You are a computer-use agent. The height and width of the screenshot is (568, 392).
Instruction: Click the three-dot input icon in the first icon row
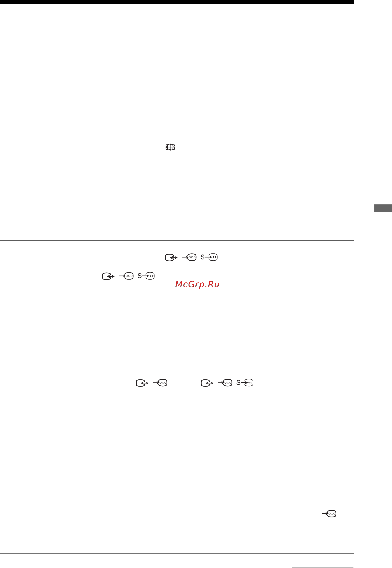(x=189, y=257)
